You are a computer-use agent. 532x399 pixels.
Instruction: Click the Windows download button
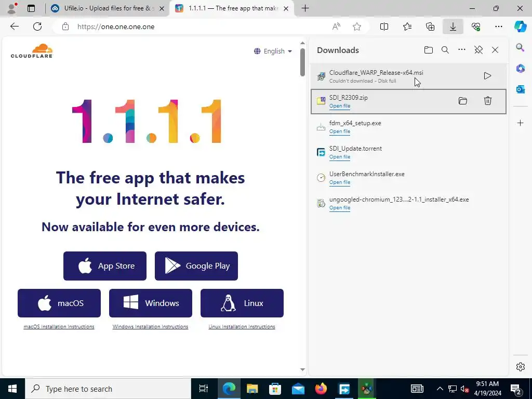point(151,303)
